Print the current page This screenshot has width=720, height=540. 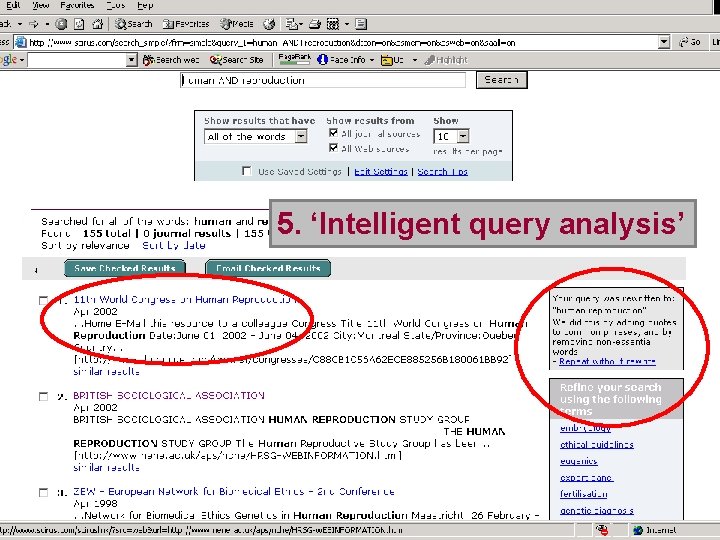315,23
